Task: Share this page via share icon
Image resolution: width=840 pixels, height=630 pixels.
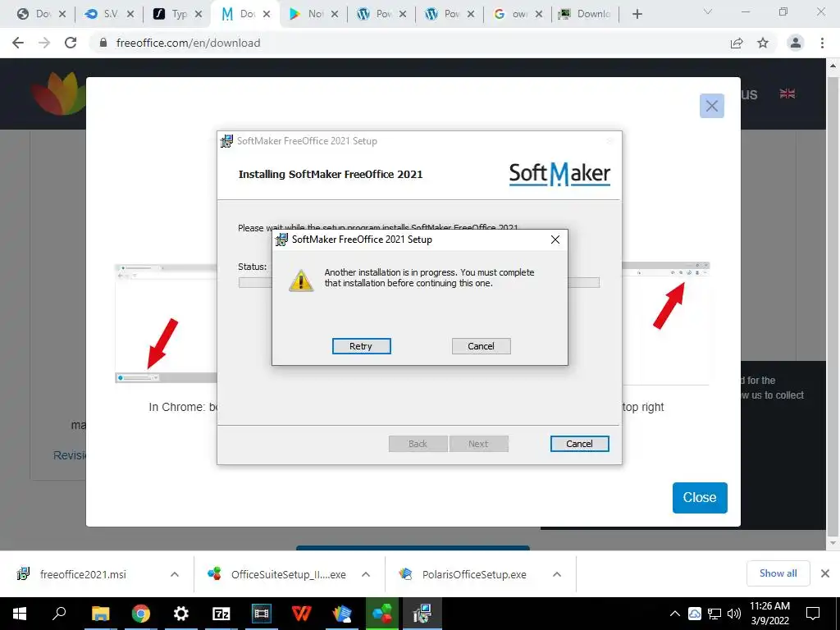Action: (x=737, y=43)
